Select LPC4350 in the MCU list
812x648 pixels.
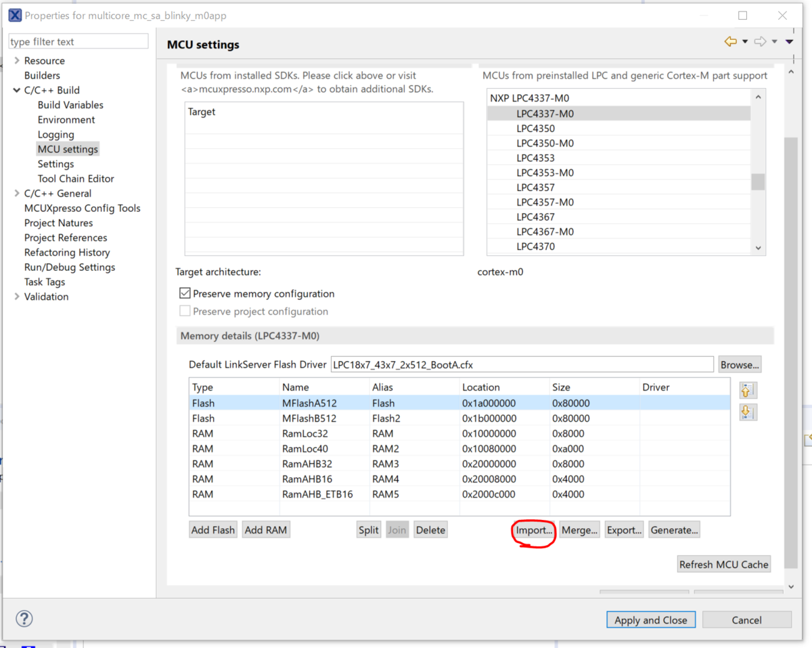pyautogui.click(x=618, y=129)
